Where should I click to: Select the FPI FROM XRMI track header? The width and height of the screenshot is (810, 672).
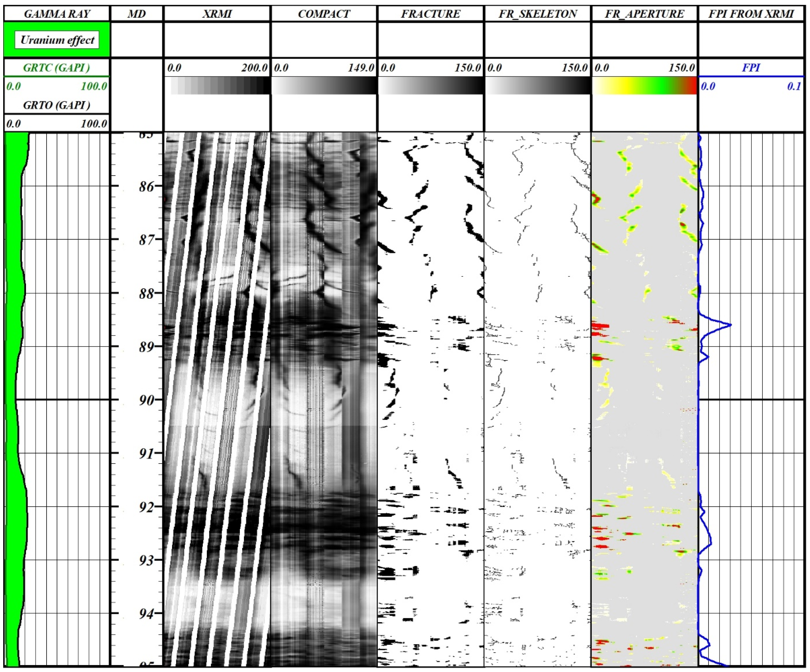pyautogui.click(x=751, y=14)
